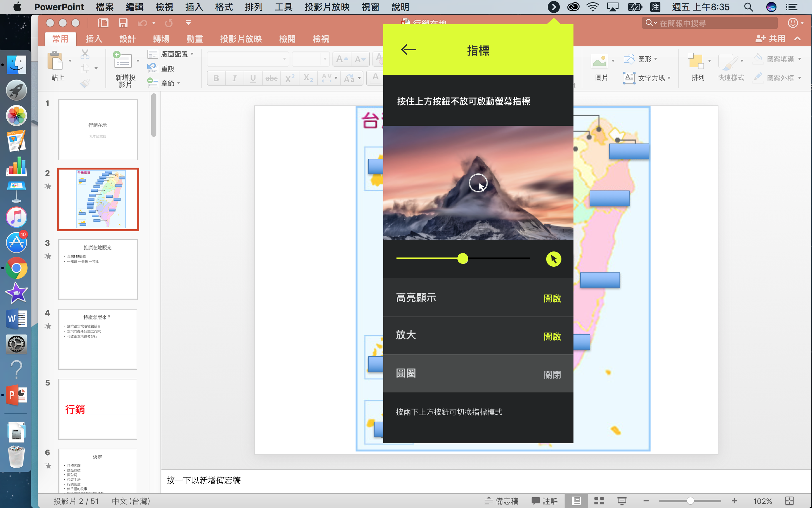This screenshot has height=508, width=812.
Task: Toggle 註解 comments pane
Action: click(x=544, y=501)
